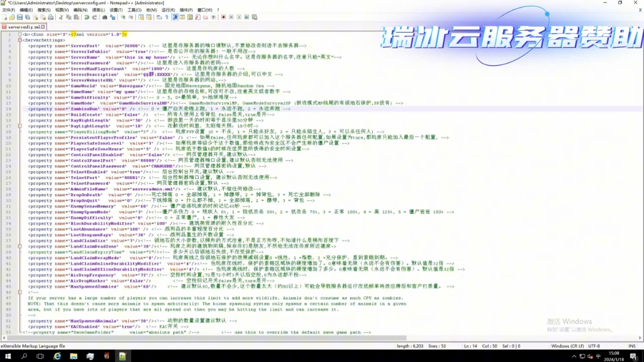
Task: Open the 视图(V) menu
Action: pyautogui.click(x=62, y=10)
